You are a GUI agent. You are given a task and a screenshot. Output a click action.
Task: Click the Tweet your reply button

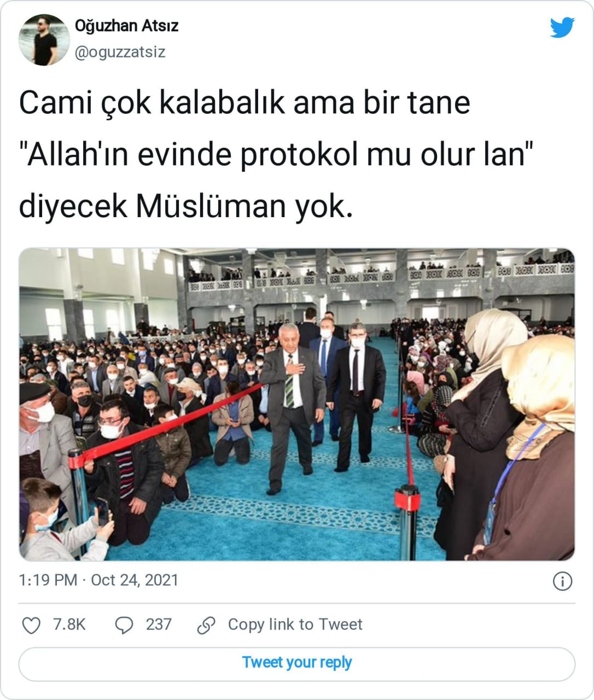click(x=297, y=664)
